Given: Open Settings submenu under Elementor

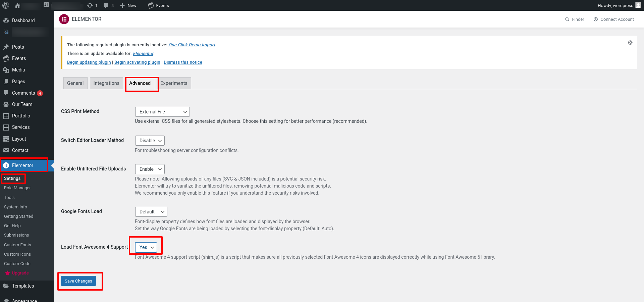Looking at the screenshot, I should tap(12, 179).
